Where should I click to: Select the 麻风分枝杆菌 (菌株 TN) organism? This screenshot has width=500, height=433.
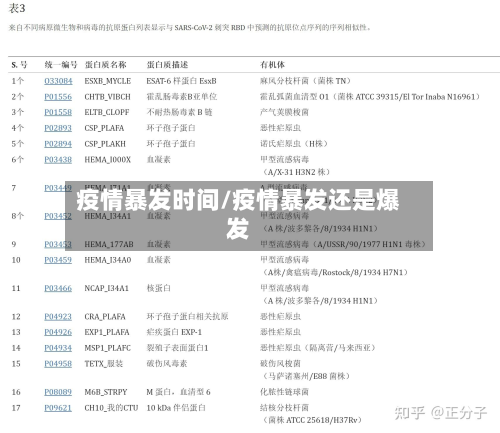click(306, 81)
